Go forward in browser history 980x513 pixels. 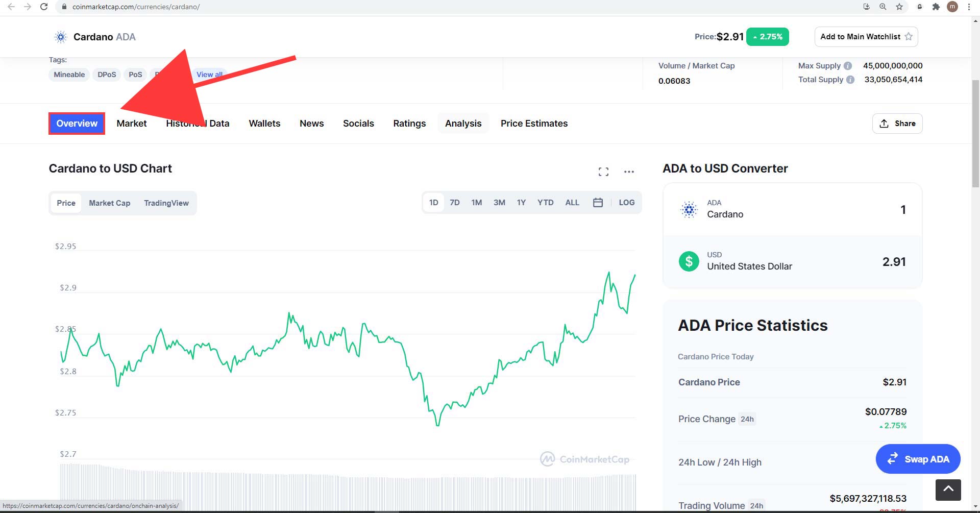[x=28, y=7]
